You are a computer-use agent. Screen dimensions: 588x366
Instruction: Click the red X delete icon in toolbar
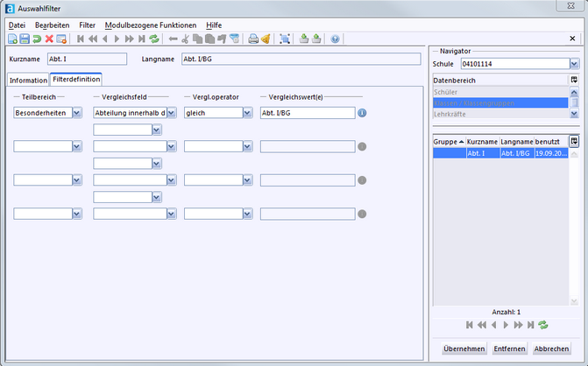[x=49, y=39]
